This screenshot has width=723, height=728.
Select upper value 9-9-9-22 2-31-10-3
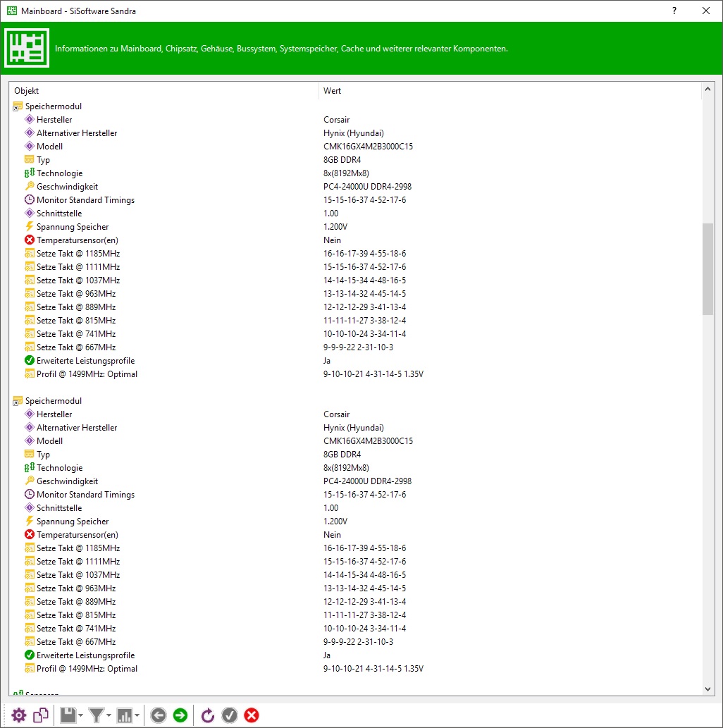(358, 347)
